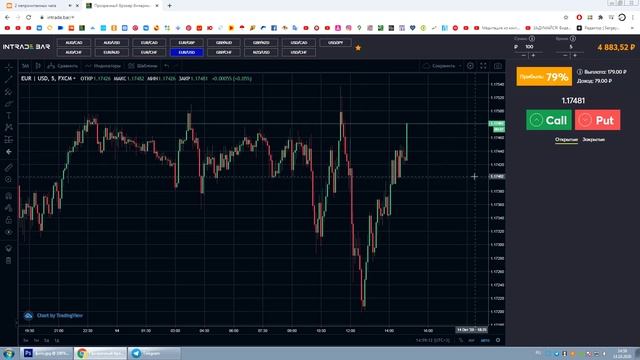Select the text annotation tool
Screen dimensions: 640x360
(x=9, y=116)
